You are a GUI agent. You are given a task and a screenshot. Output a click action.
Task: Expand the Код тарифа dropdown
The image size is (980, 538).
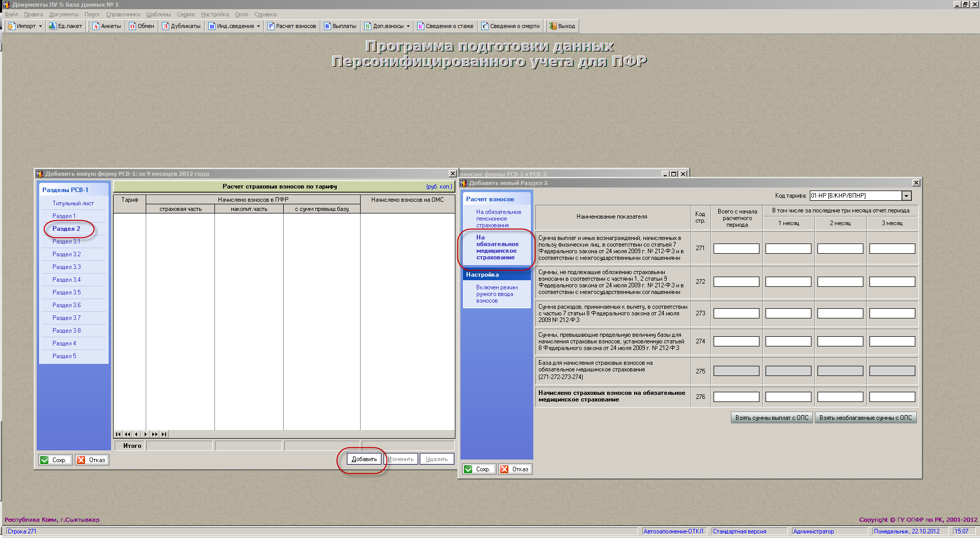tap(906, 196)
